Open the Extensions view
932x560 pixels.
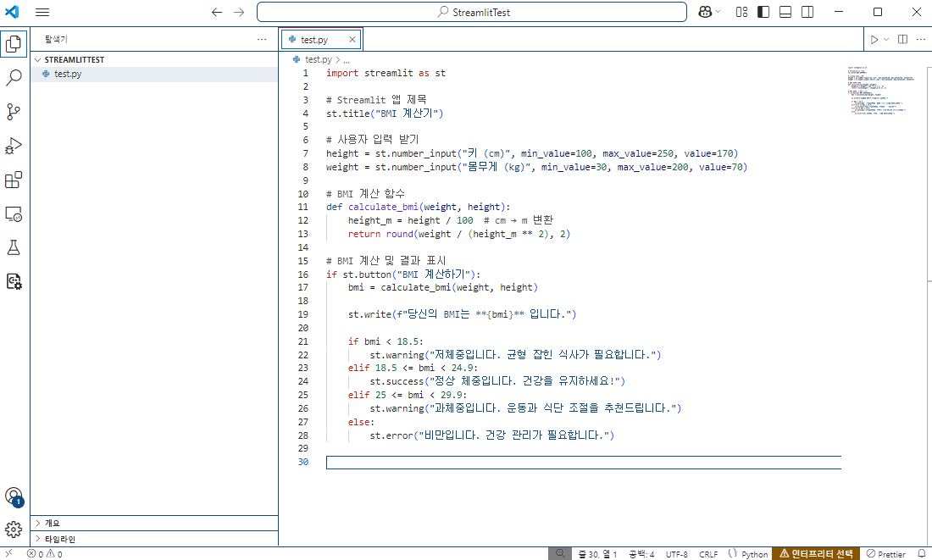click(14, 180)
